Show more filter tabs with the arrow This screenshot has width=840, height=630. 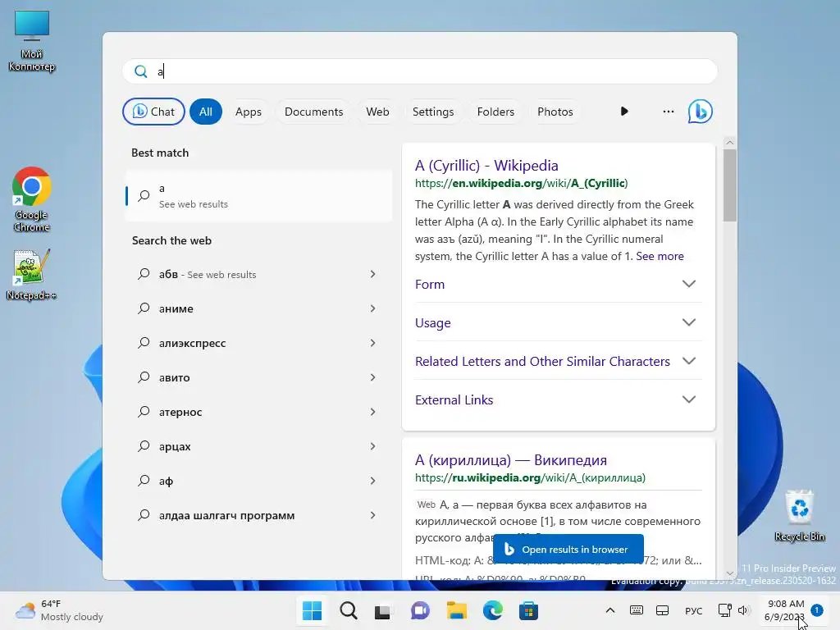click(x=624, y=112)
